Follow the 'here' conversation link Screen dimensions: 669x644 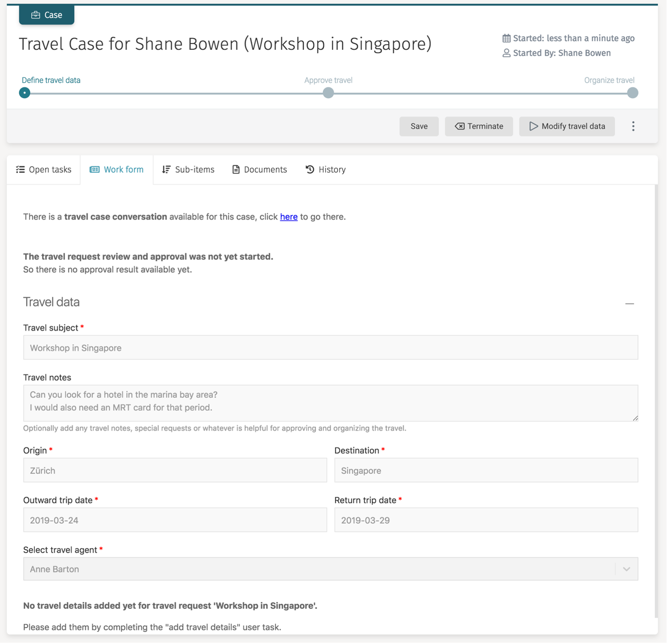pos(289,217)
